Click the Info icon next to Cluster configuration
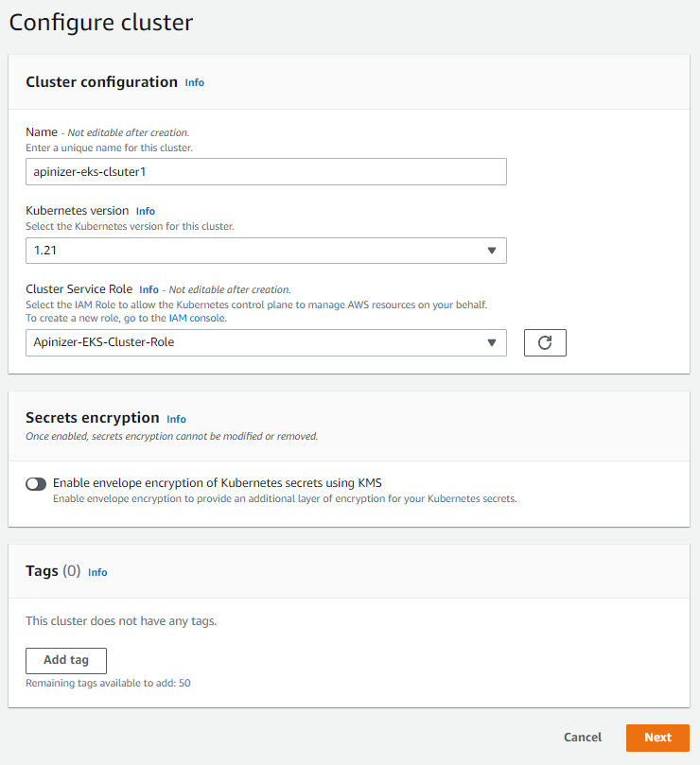Image resolution: width=700 pixels, height=765 pixels. 194,83
